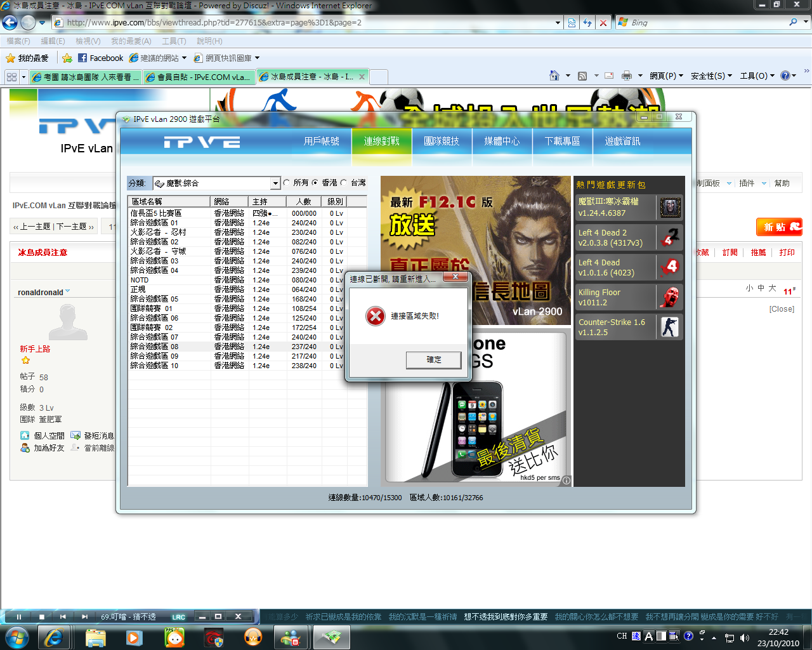Open the 安全性(S) Safety menu dropdown
The height and width of the screenshot is (650, 812).
point(711,76)
